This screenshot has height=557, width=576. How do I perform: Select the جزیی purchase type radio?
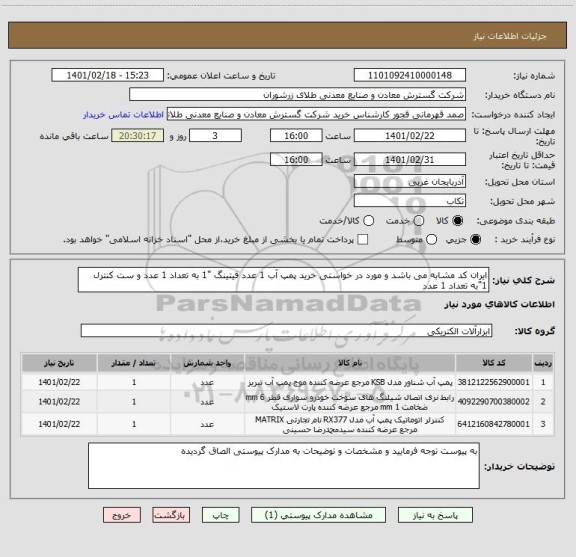(x=476, y=240)
